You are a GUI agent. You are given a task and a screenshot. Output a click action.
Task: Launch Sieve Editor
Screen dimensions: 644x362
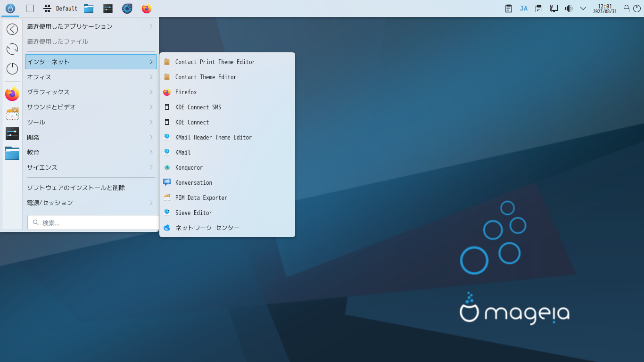pyautogui.click(x=227, y=213)
